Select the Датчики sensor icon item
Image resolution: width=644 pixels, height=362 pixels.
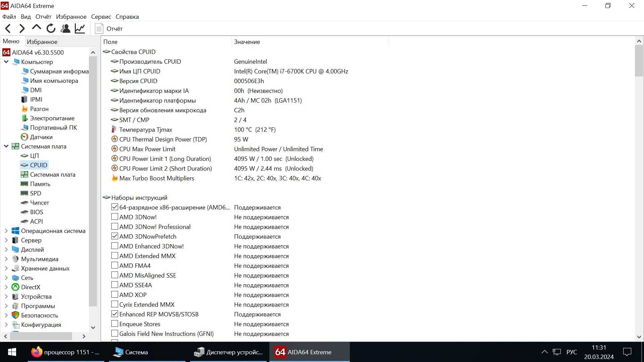coord(24,137)
